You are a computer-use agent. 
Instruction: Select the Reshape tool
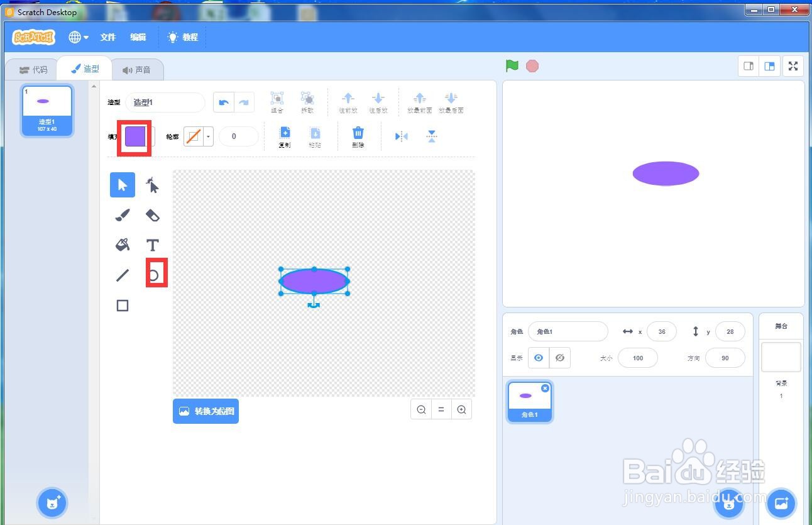point(153,185)
